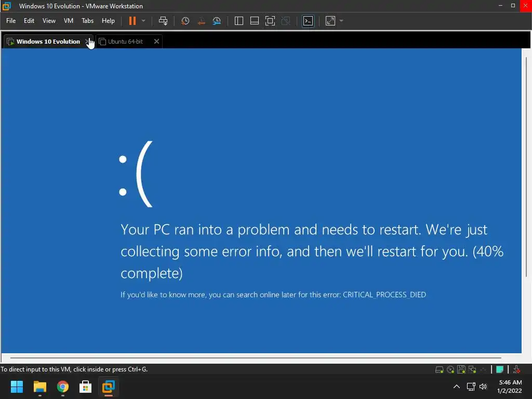The width and height of the screenshot is (532, 399).
Task: Toggle the library sidebar panel view
Action: point(239,21)
